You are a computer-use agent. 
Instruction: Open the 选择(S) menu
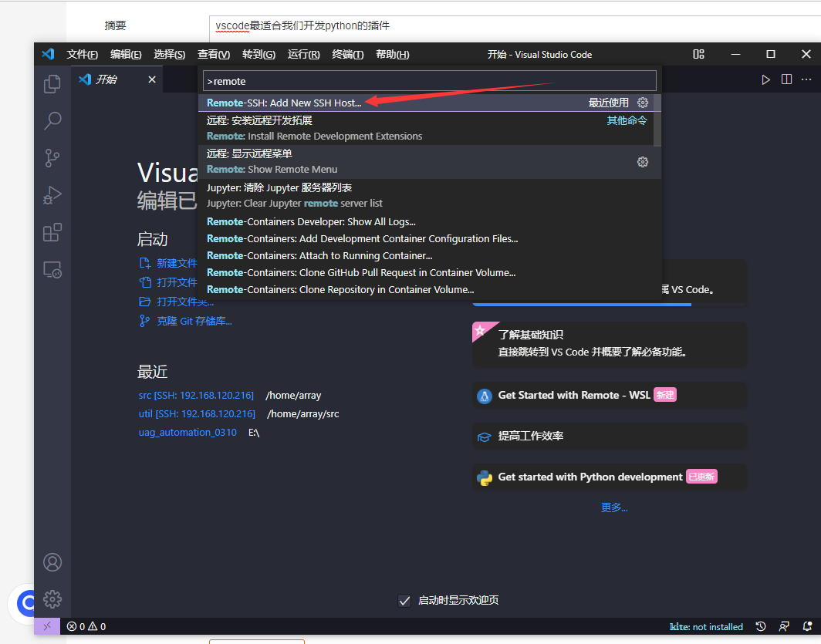[x=169, y=55]
